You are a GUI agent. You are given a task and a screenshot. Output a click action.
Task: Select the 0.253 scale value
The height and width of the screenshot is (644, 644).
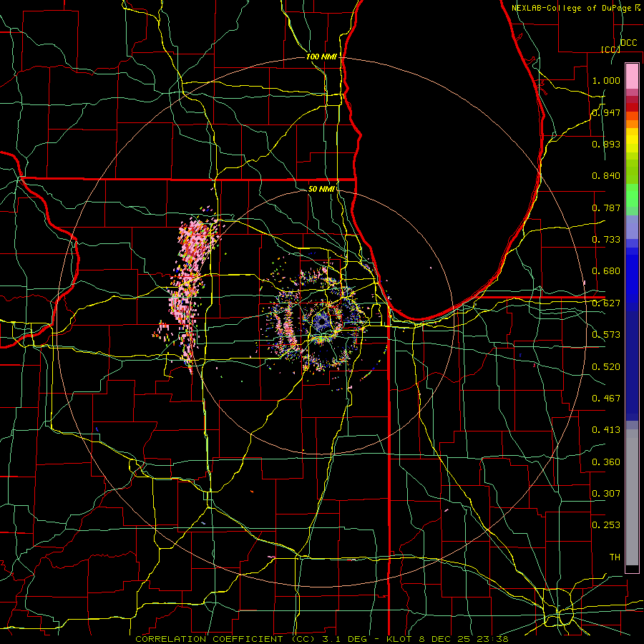606,525
